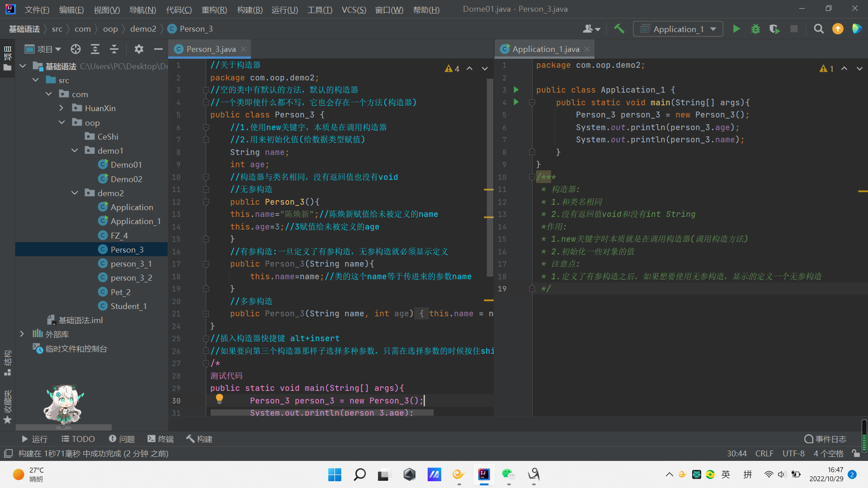Viewport: 868px width, 488px height.
Task: Open Application_1 run configuration dropdown
Action: pyautogui.click(x=678, y=29)
